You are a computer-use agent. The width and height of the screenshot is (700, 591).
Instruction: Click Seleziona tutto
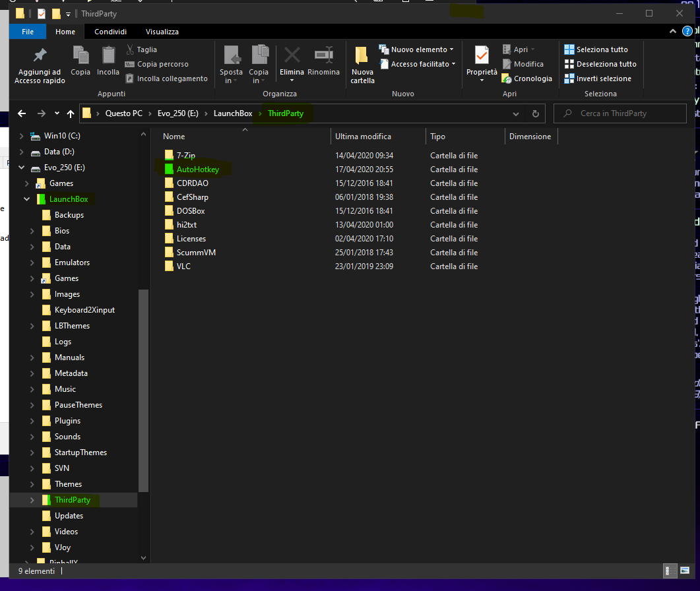(596, 49)
